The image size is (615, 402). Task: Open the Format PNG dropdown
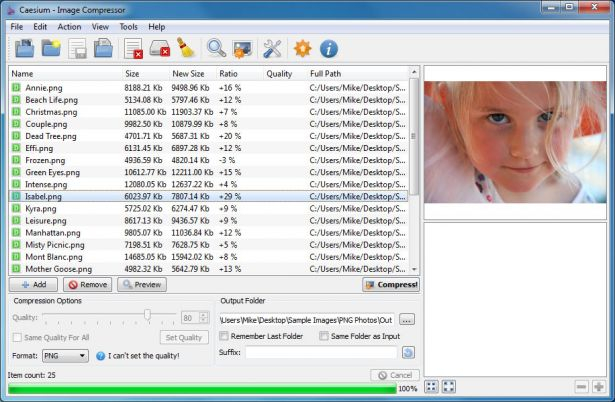65,356
